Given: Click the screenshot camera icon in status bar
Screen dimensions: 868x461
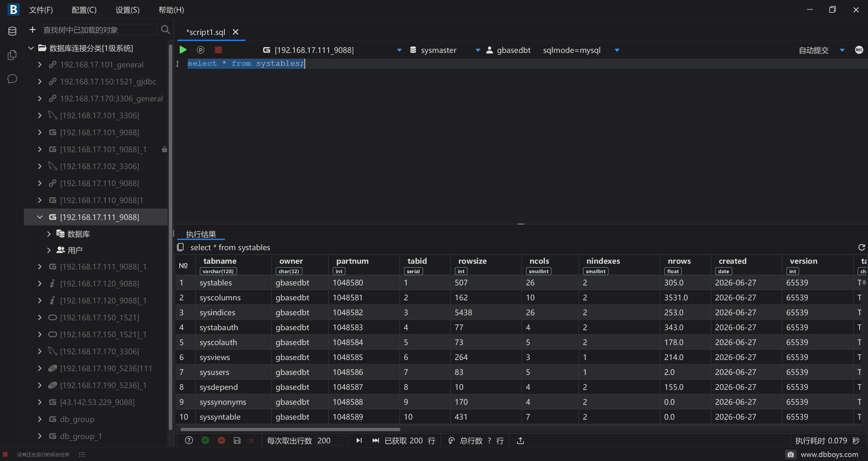Looking at the screenshot, I should [x=790, y=455].
